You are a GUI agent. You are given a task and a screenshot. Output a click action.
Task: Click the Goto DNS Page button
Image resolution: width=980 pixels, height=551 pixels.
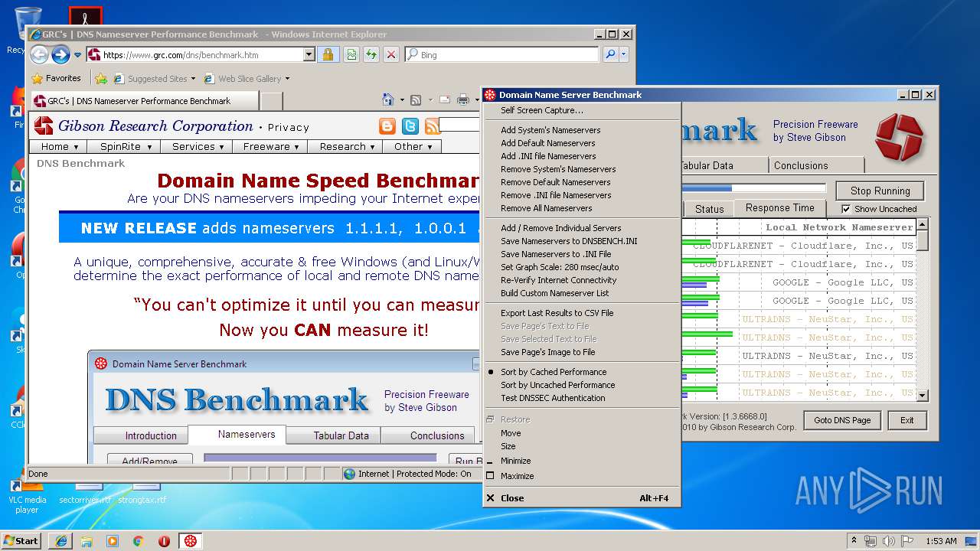coord(842,420)
